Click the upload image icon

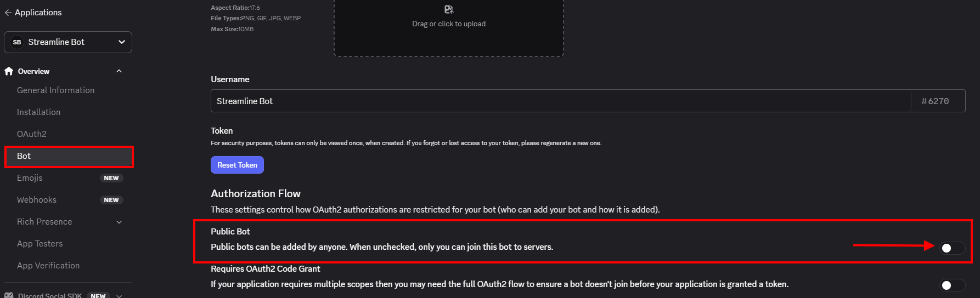tap(449, 9)
